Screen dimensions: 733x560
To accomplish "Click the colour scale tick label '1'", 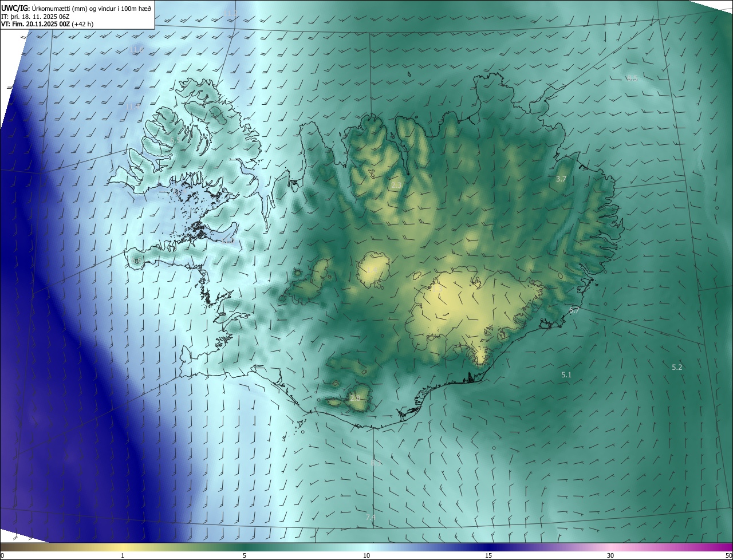I will (x=123, y=555).
